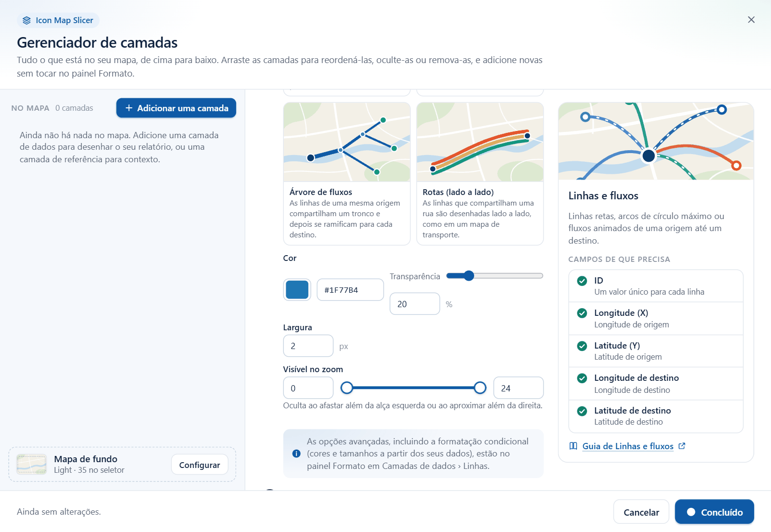The height and width of the screenshot is (532, 771).
Task: Click the hex color field #1F77B4
Action: [350, 290]
